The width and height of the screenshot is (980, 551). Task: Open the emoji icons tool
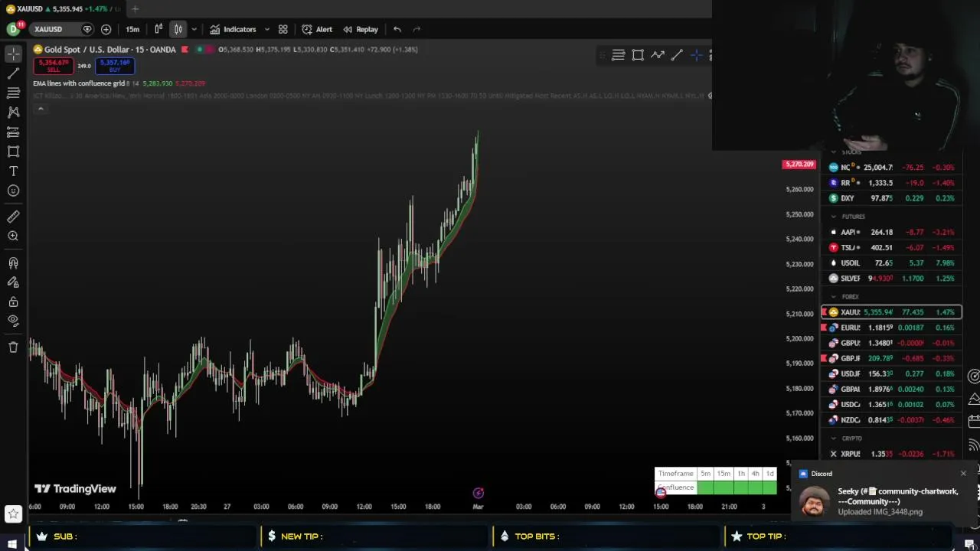click(13, 191)
